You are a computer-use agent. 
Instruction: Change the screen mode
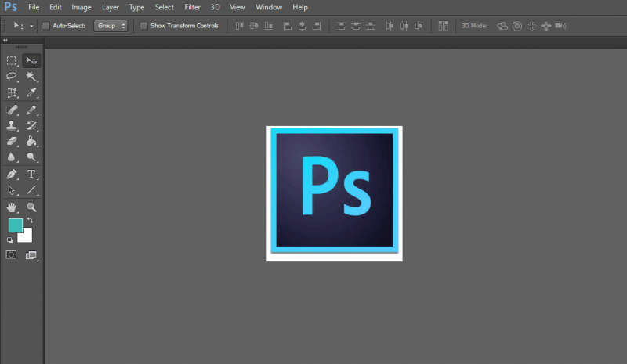tap(31, 255)
